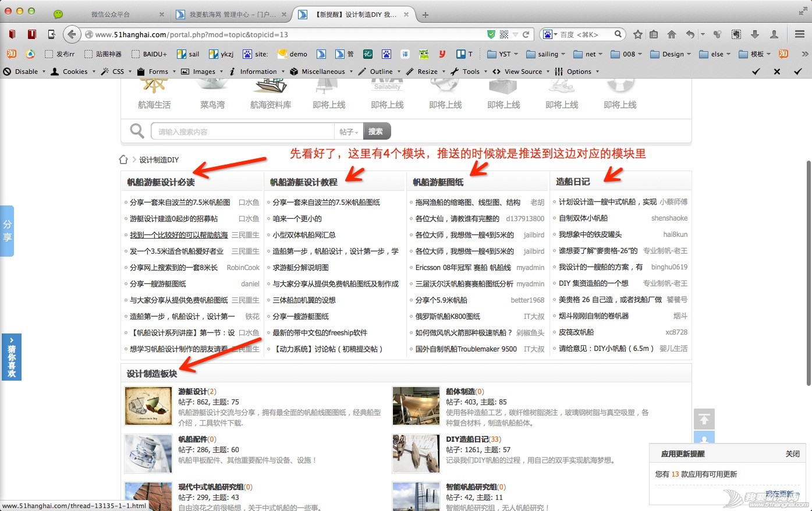This screenshot has height=511, width=812.
Task: Open the Baidu search engine selector
Action: (x=549, y=34)
